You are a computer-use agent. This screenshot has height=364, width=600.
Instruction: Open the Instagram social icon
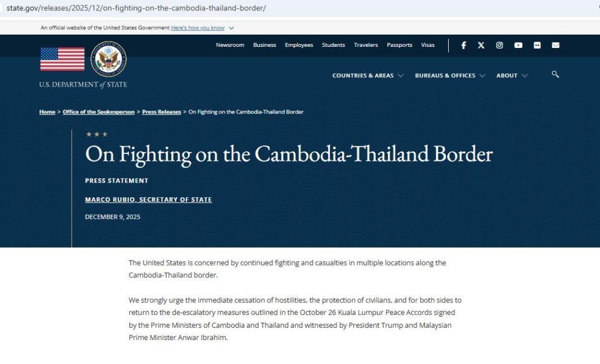tap(499, 45)
